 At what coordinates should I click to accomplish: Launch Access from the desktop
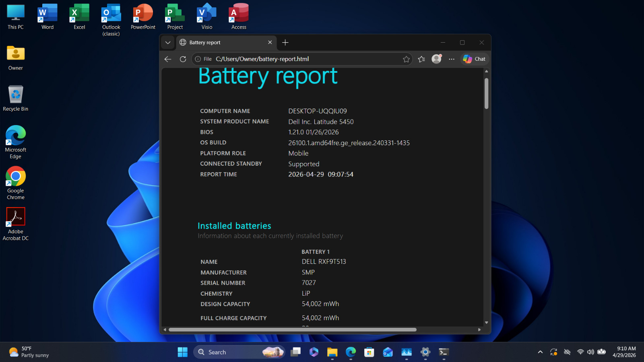(239, 17)
